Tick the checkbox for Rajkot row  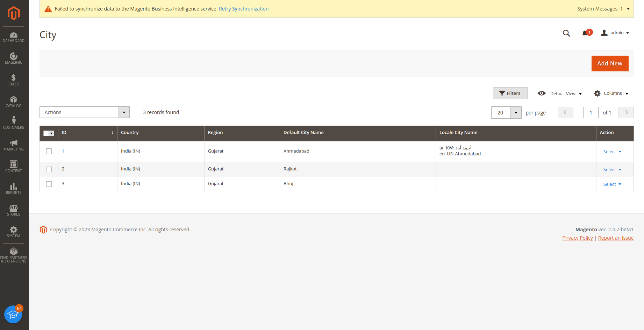[x=49, y=169]
